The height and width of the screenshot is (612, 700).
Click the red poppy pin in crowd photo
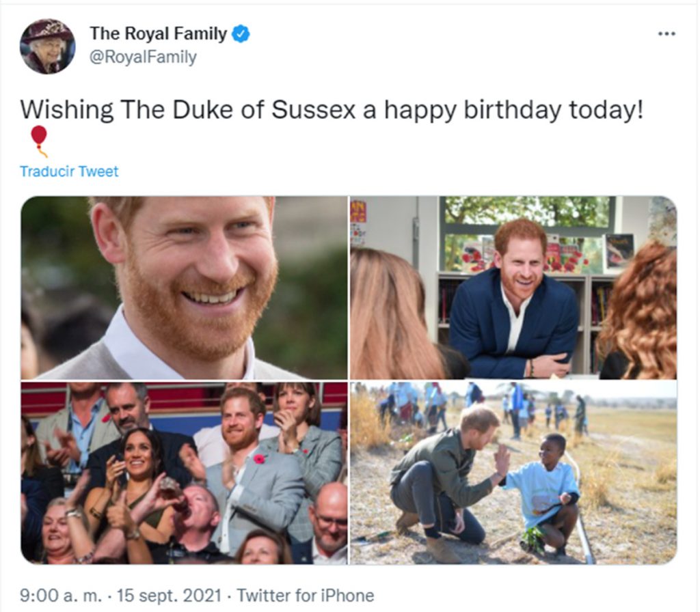coord(259,459)
